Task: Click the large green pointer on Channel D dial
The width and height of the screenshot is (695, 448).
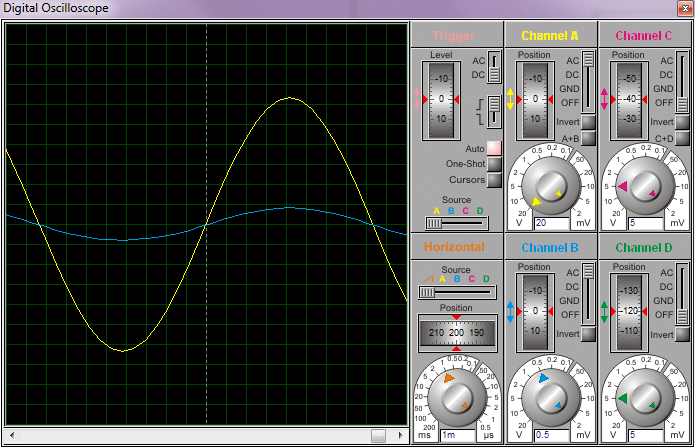Action: (623, 398)
